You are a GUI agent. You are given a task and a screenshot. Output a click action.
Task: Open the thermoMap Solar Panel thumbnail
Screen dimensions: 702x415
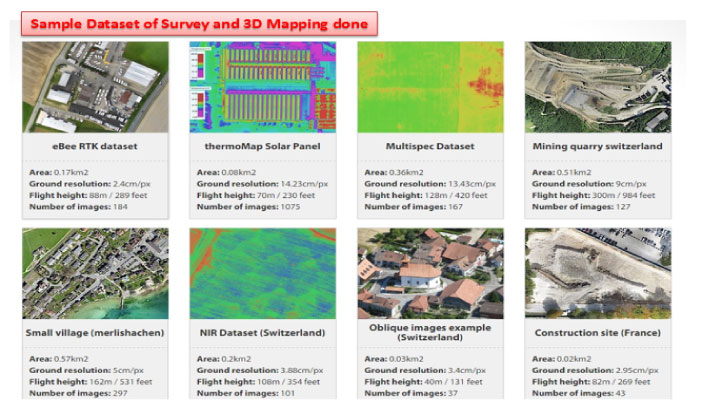pyautogui.click(x=263, y=87)
